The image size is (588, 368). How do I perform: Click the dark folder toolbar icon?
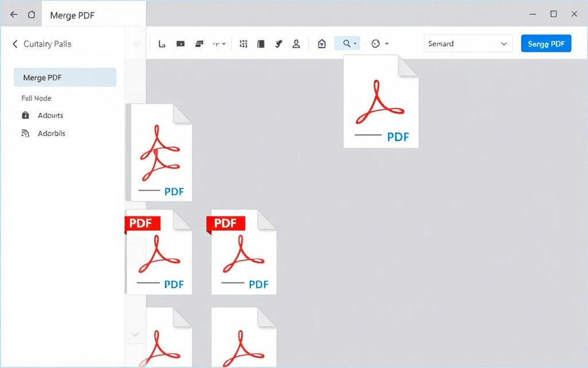[x=180, y=44]
